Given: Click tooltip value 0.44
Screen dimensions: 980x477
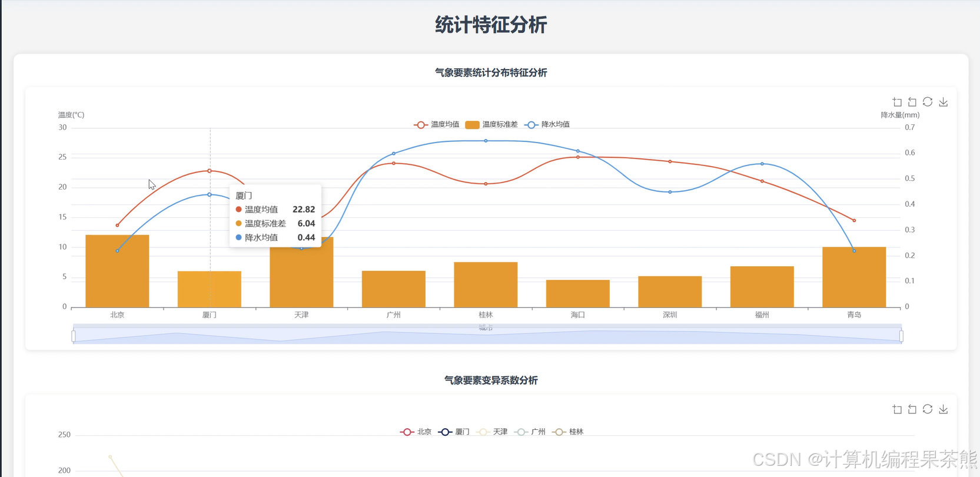Looking at the screenshot, I should click(306, 237).
